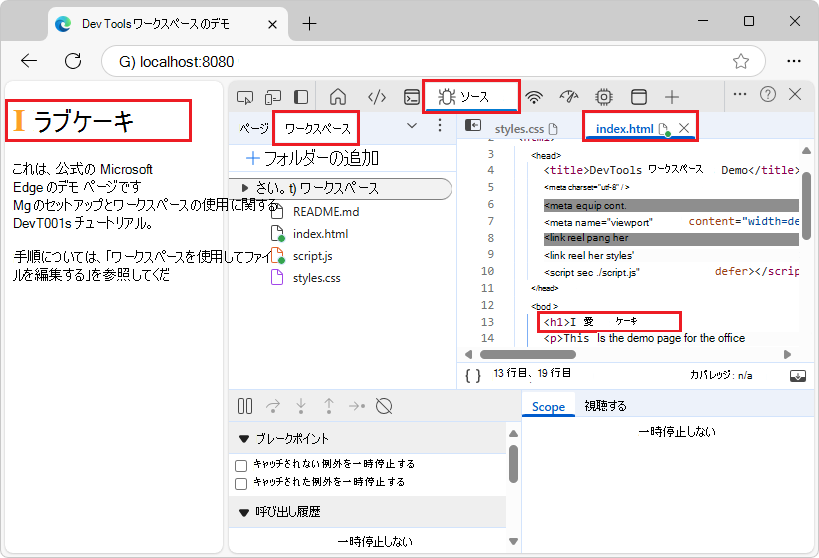
Task: Step out of current function icon
Action: 329,406
